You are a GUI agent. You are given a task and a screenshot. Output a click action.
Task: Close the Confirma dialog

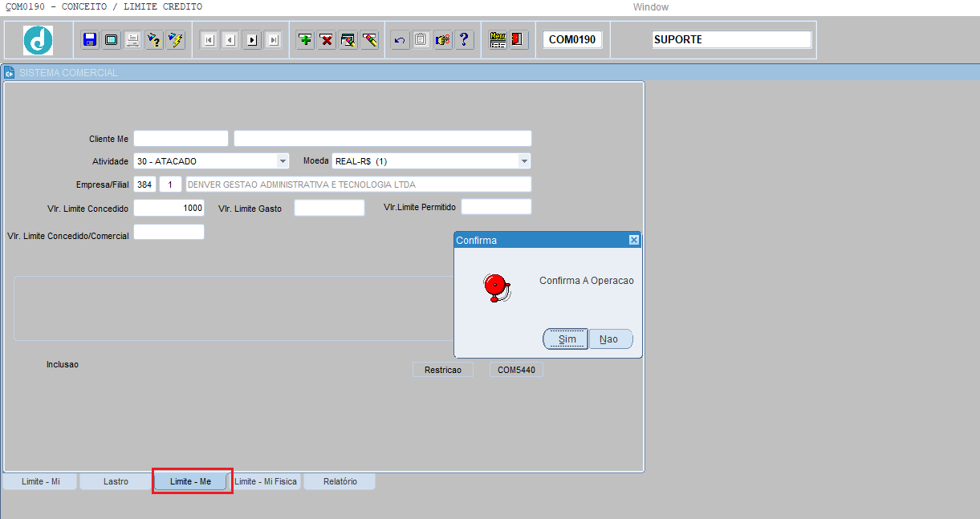[633, 240]
